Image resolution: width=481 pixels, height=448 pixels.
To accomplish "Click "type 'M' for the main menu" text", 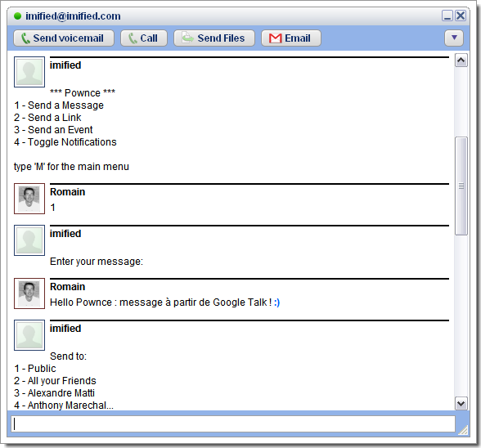I will coord(71,167).
